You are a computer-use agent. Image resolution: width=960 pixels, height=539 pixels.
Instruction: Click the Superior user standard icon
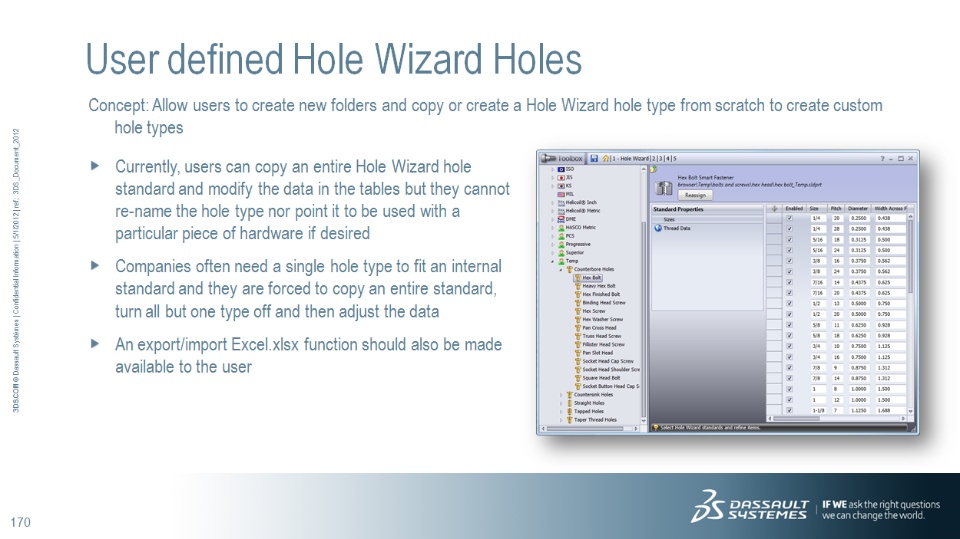click(x=561, y=252)
